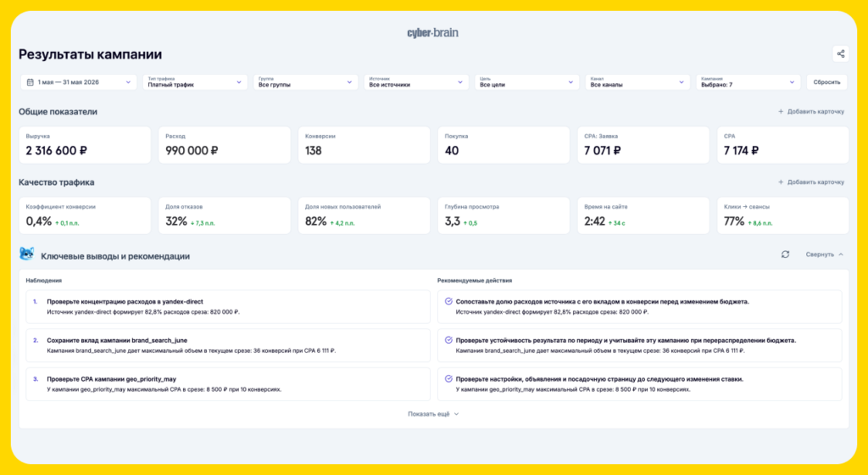868x475 pixels.
Task: Click recommendation 'Проверьте настройки, объявления и посадочную страницу'
Action: 639,384
